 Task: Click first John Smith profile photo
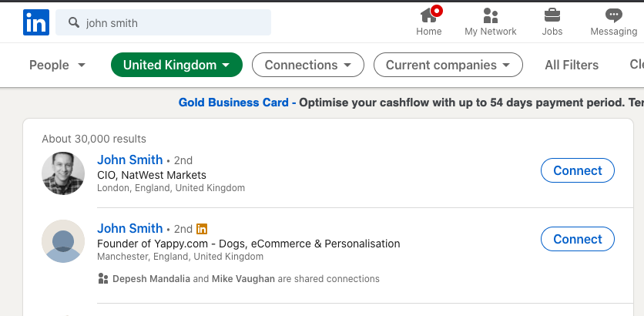[x=63, y=173]
